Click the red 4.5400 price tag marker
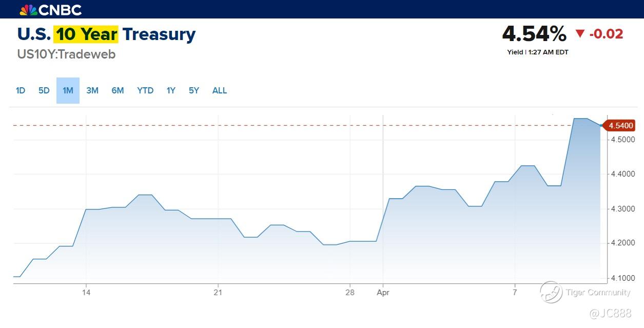Image resolution: width=644 pixels, height=328 pixels. pyautogui.click(x=620, y=125)
